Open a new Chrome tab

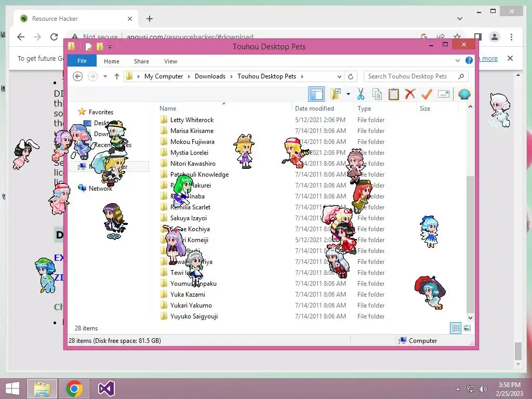click(x=150, y=19)
